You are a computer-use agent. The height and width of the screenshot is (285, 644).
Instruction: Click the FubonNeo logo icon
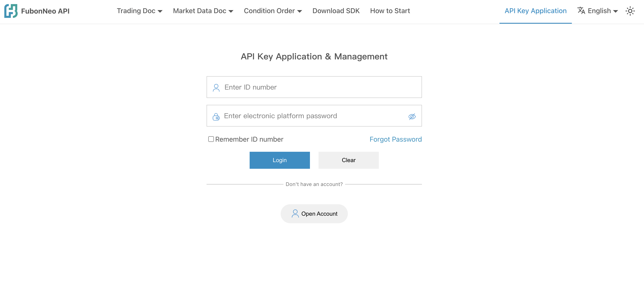click(11, 11)
